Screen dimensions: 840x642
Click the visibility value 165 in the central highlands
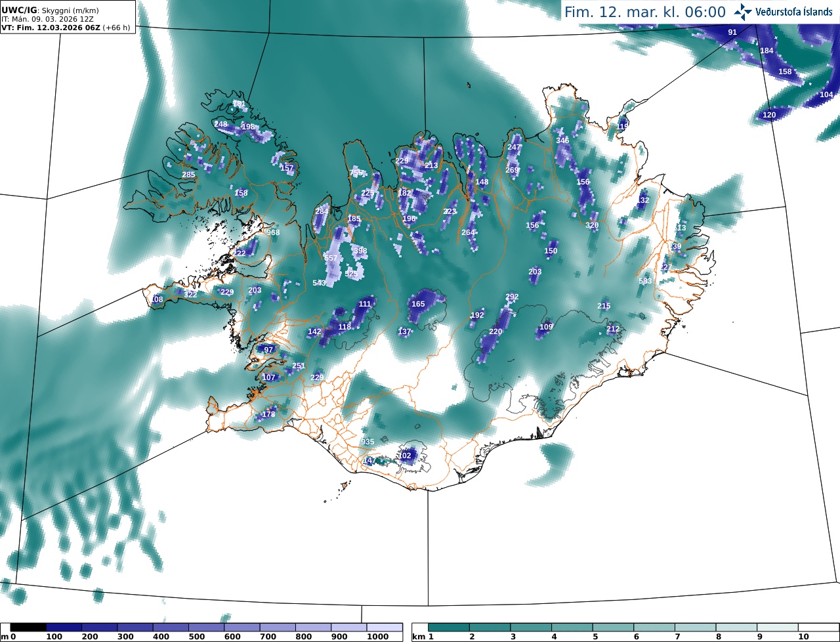pos(418,304)
